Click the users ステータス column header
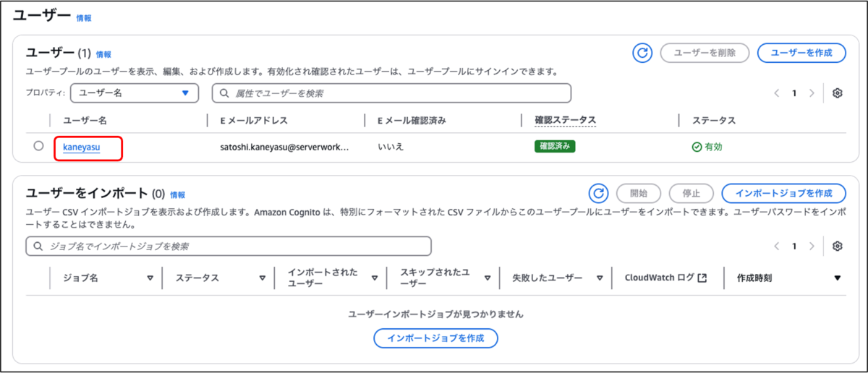Viewport: 868px width, 373px height. coord(714,120)
